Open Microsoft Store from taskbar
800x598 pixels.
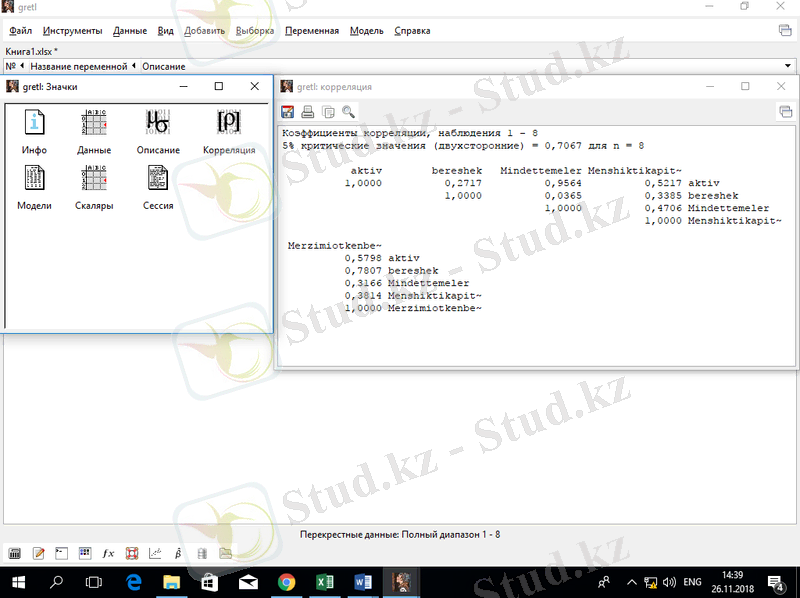[x=210, y=582]
